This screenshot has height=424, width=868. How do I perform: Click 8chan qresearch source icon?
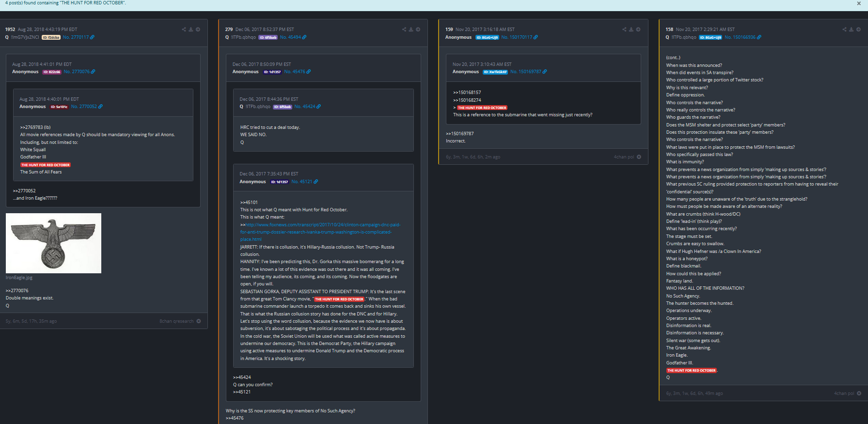(199, 321)
